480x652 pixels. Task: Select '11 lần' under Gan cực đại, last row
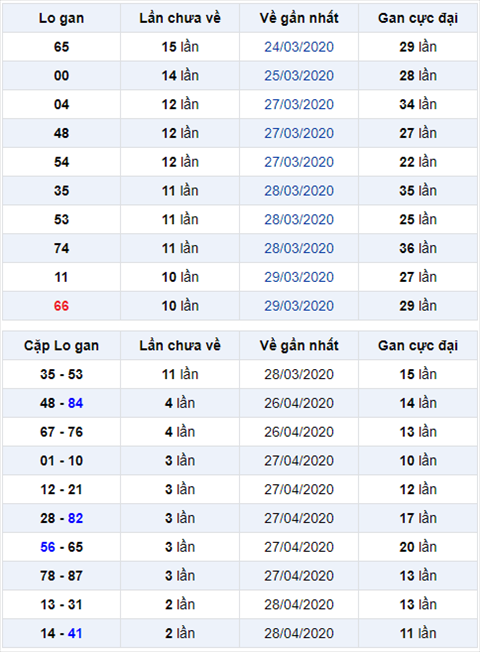[418, 633]
